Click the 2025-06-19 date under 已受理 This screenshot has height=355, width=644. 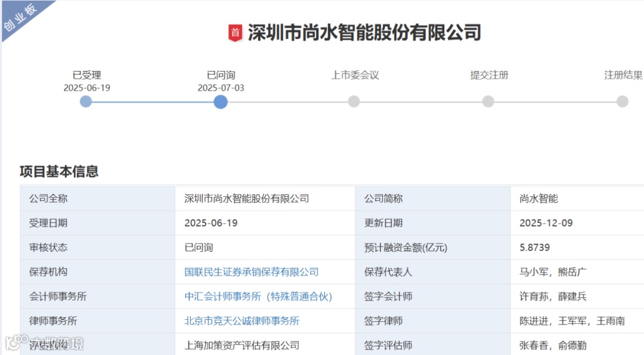(86, 88)
